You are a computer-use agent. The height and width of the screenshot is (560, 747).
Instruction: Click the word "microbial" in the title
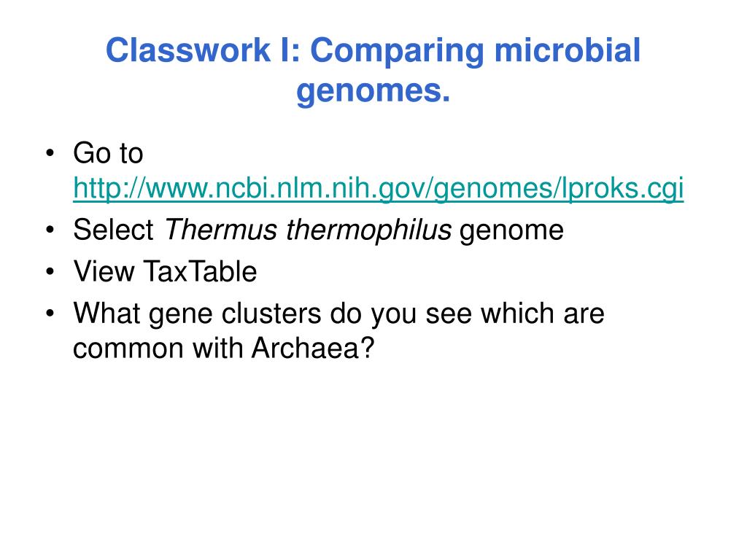tap(568, 50)
